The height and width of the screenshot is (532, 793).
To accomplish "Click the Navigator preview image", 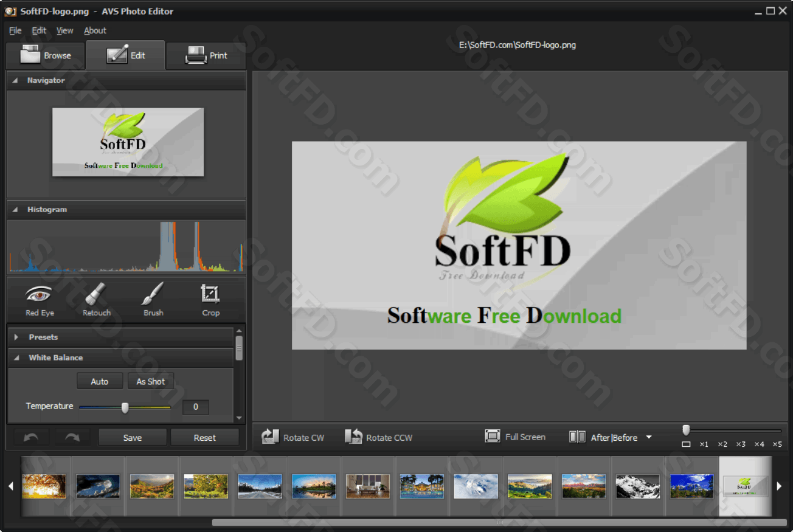I will (x=128, y=142).
